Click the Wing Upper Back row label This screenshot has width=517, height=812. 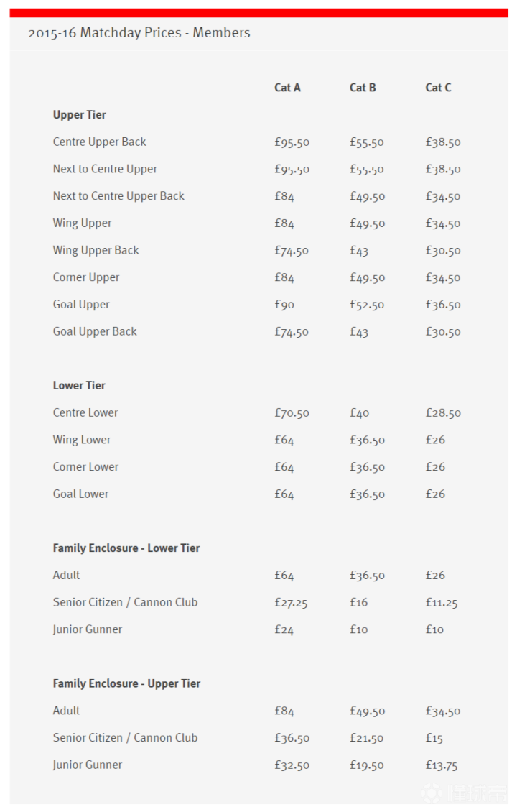click(96, 251)
